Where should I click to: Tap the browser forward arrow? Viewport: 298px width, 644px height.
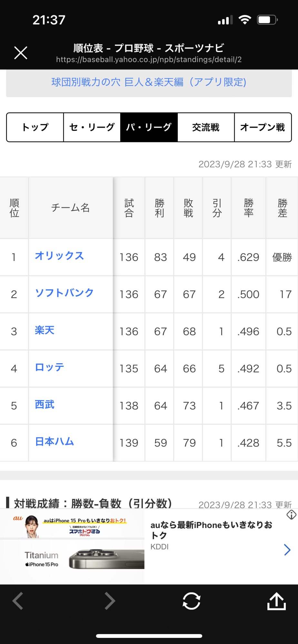110,601
